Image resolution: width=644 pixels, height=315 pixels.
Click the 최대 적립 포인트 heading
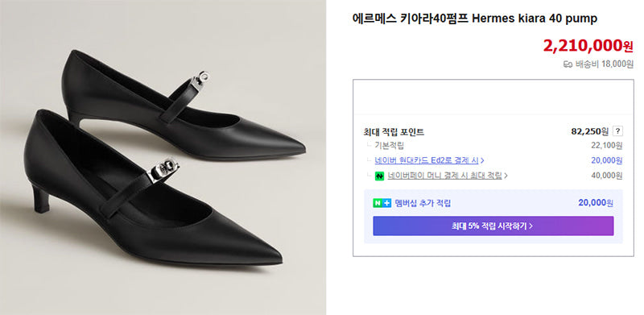coord(394,132)
